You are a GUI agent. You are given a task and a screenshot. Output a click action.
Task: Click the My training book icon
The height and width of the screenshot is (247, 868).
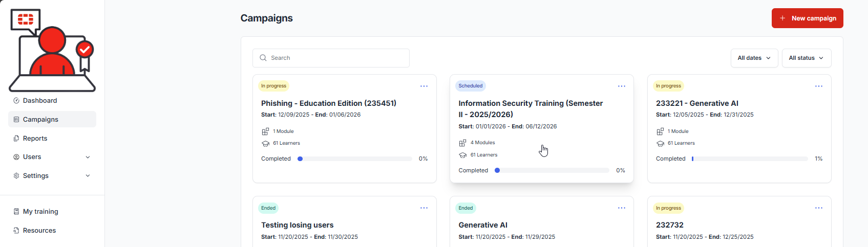coord(16,211)
